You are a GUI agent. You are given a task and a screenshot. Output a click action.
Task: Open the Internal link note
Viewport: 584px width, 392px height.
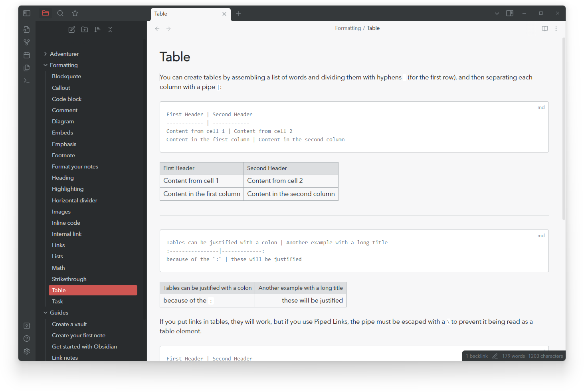point(67,234)
